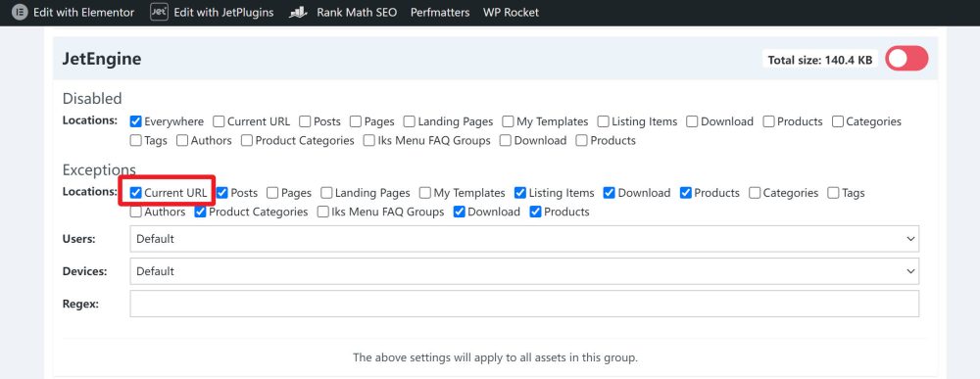This screenshot has width=980, height=379.
Task: Check Disabled Download box beside Listing Items
Action: point(693,121)
